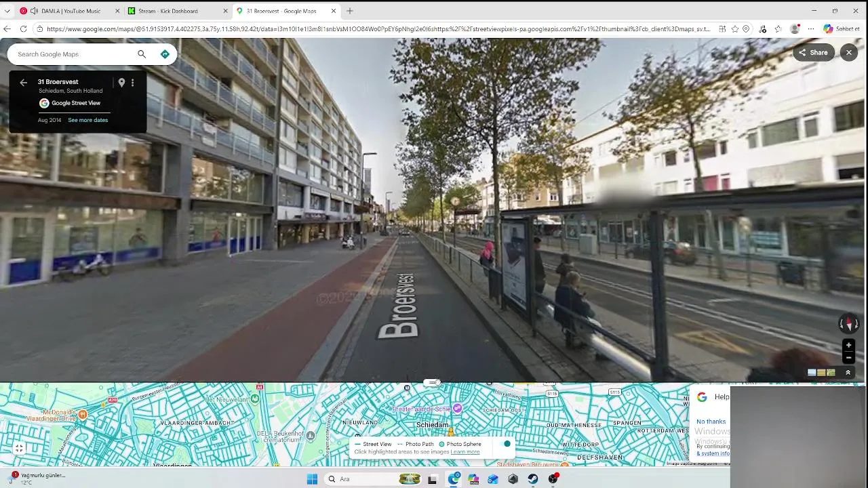Click the expand-map fullscreen icon on the minimap
868x488 pixels.
point(20,448)
